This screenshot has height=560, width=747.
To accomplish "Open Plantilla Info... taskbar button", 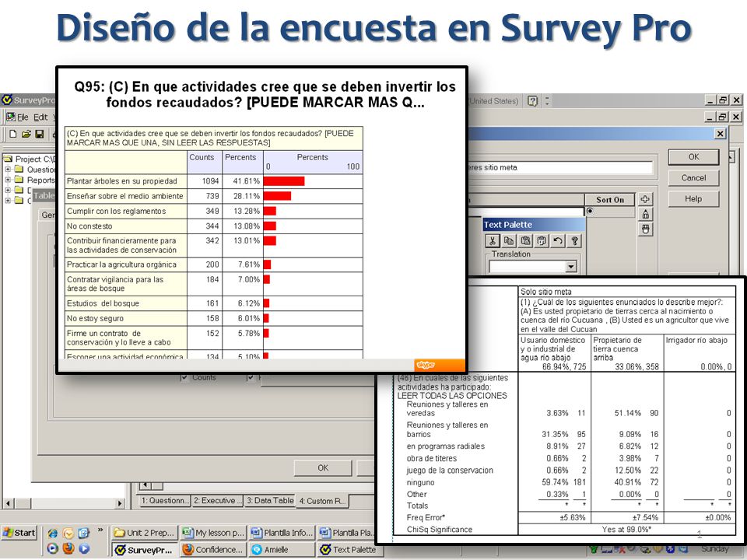I will (282, 533).
